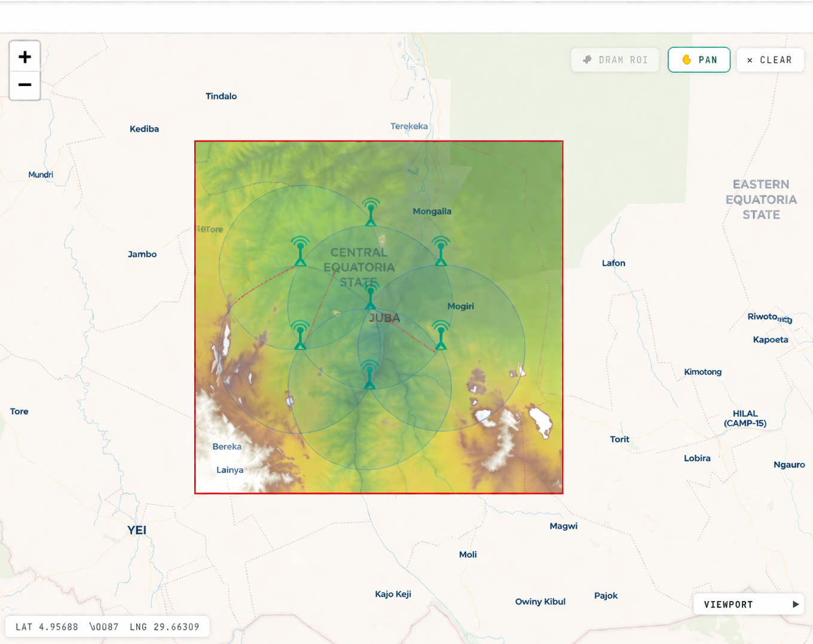Click the Juba city label
This screenshot has width=813, height=644.
(x=384, y=318)
